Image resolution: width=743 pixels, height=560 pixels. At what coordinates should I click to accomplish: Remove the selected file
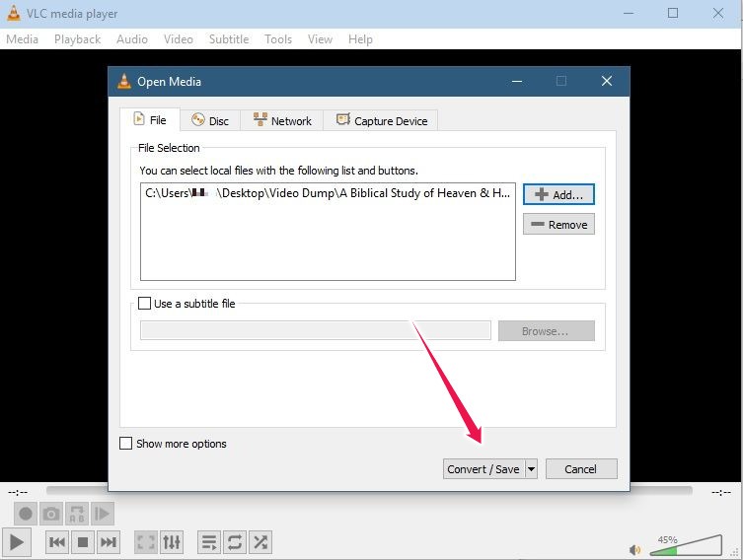pyautogui.click(x=558, y=225)
